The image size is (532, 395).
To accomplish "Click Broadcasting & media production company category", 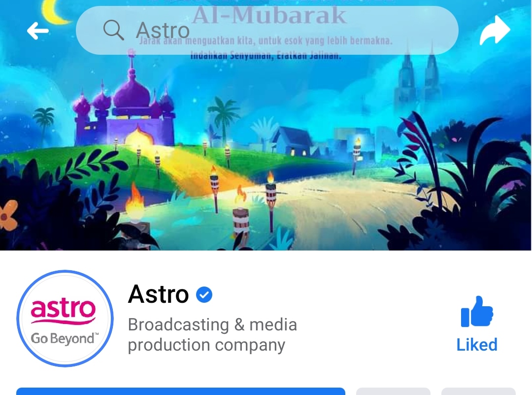I will click(212, 334).
